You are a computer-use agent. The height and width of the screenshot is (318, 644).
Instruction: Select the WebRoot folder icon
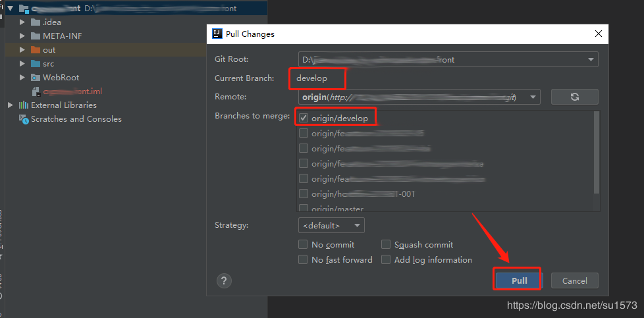click(36, 78)
